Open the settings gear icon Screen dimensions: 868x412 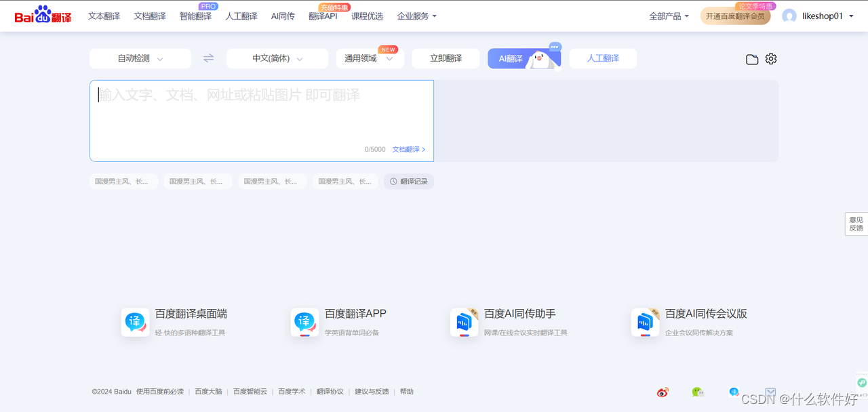(771, 59)
